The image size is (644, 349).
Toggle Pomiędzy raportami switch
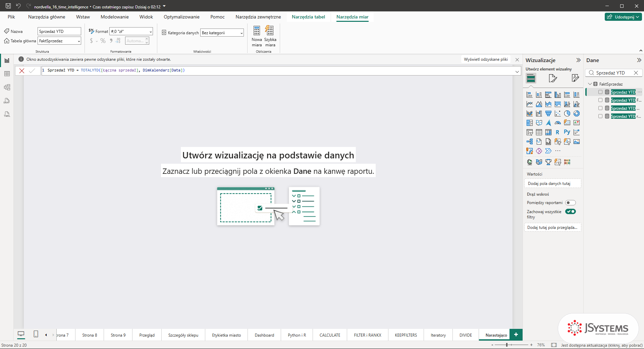pyautogui.click(x=571, y=203)
